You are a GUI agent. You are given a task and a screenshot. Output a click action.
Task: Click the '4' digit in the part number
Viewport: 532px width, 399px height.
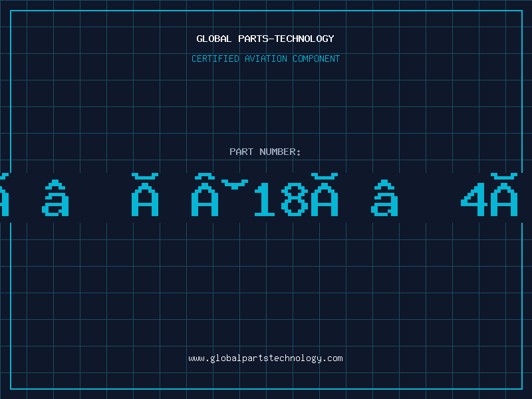pos(474,199)
